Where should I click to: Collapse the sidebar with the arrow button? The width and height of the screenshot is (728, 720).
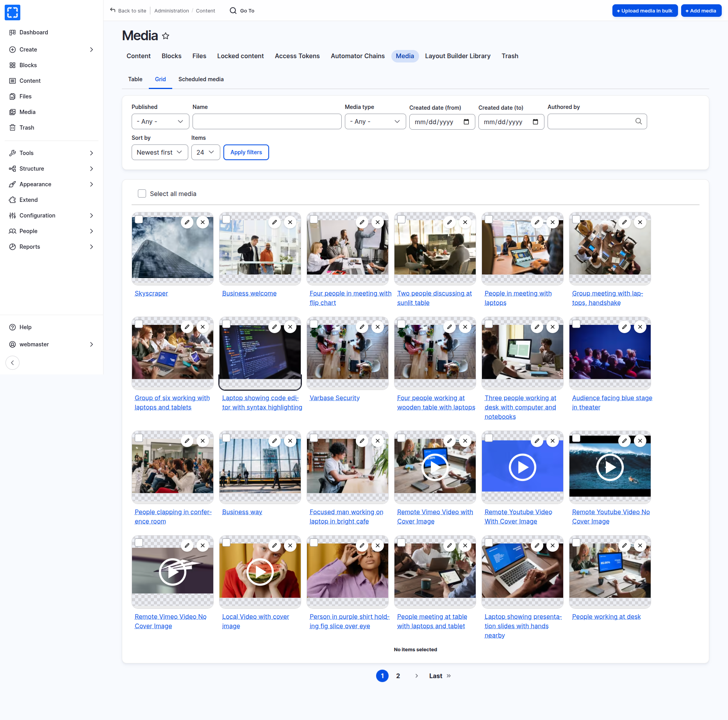tap(12, 363)
